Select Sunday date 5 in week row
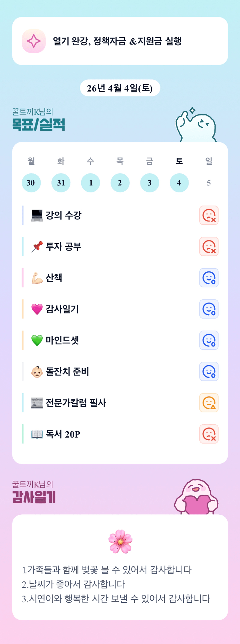This screenshot has width=240, height=644. (209, 183)
